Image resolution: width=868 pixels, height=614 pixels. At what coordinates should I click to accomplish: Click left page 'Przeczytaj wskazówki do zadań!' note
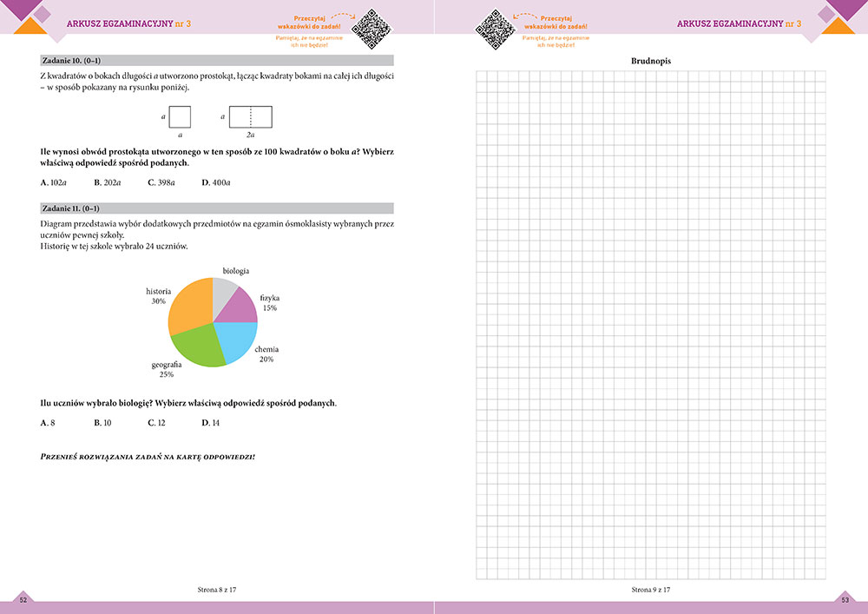[x=309, y=23]
